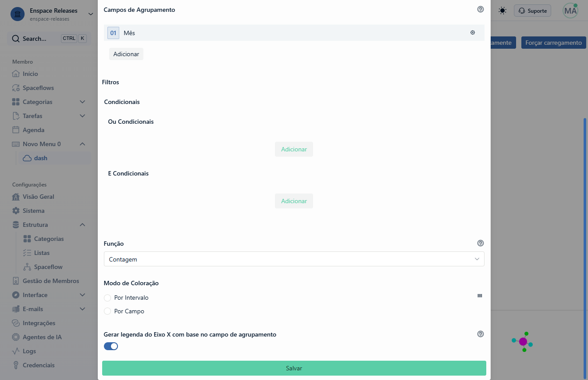Click the Spaceflow hierarchy icon under Estrutura
The image size is (588, 380).
(27, 267)
